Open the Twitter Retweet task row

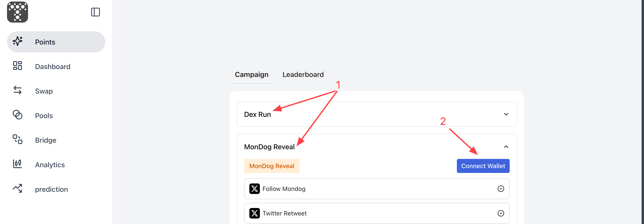coord(377,213)
